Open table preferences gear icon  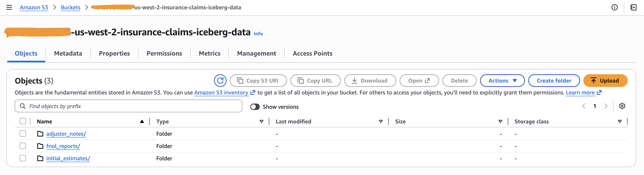(622, 106)
